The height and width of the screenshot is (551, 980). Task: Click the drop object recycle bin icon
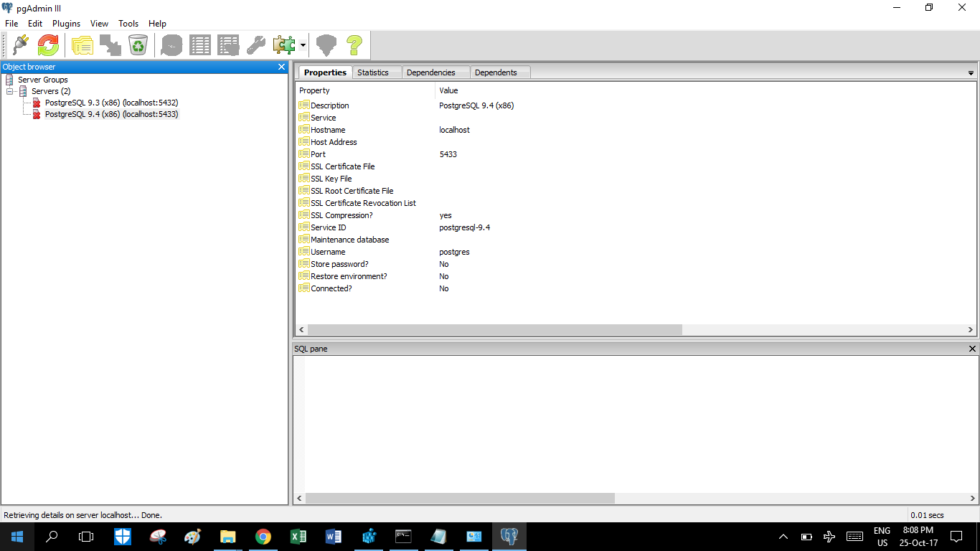click(138, 45)
